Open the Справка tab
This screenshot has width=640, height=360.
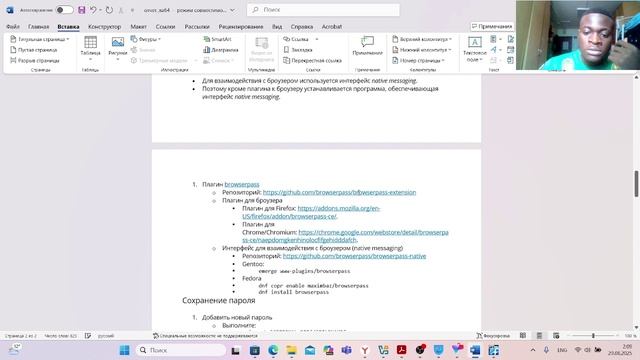[x=302, y=27]
